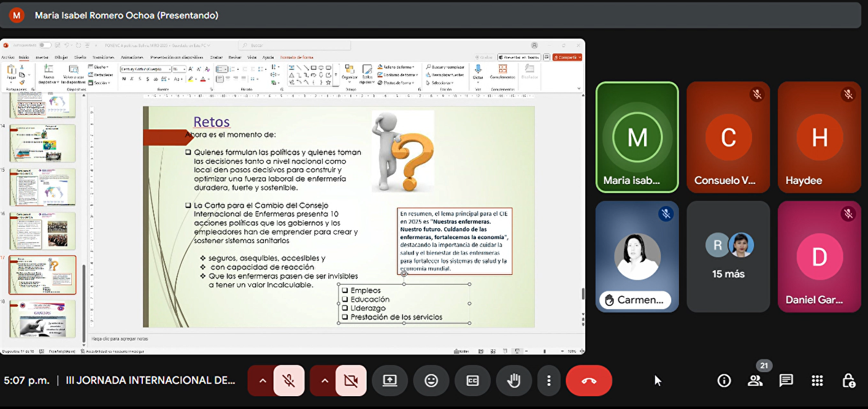Image resolution: width=868 pixels, height=409 pixels.
Task: Open Contorno de forma dropdown
Action: click(398, 75)
